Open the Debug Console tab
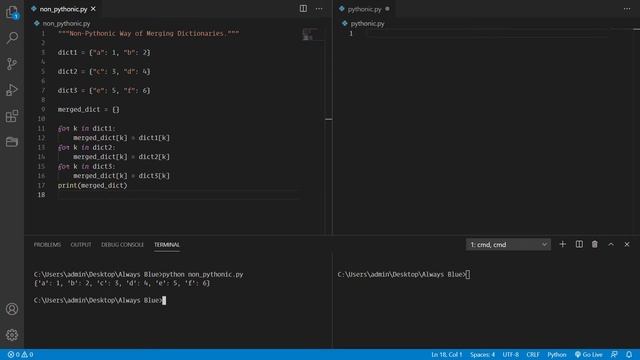This screenshot has width=640, height=360. (122, 244)
